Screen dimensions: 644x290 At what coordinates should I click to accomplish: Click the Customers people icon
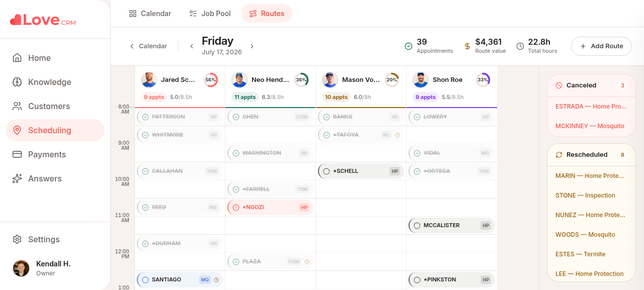(17, 106)
